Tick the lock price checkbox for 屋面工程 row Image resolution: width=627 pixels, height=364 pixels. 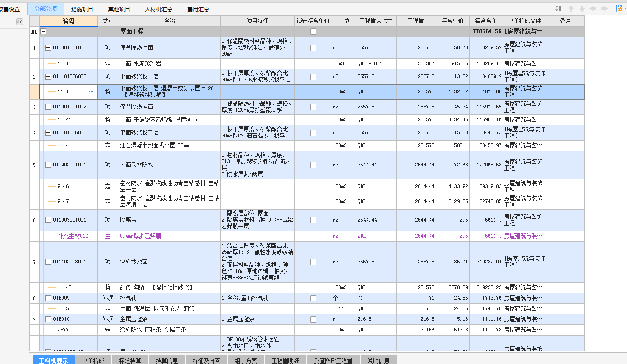click(313, 32)
